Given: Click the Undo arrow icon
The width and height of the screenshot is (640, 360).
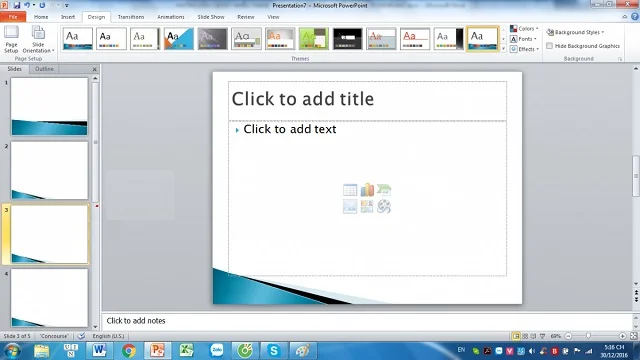Looking at the screenshot, I should (x=27, y=5).
